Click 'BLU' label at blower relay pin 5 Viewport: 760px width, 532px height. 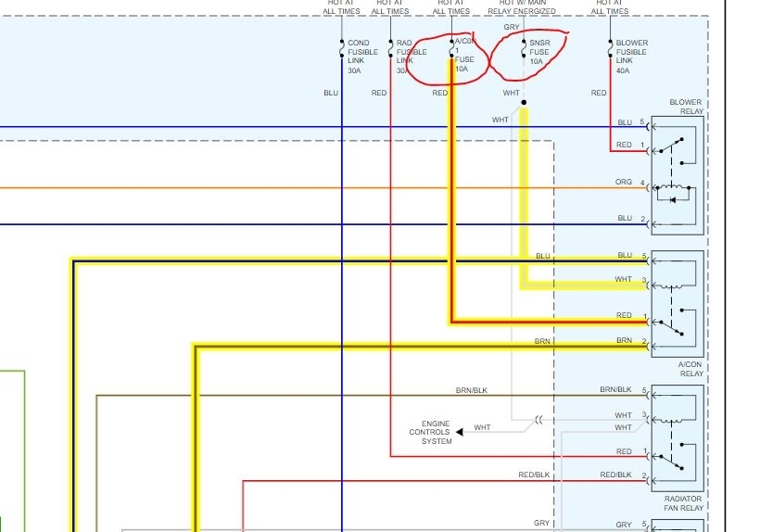coord(625,122)
